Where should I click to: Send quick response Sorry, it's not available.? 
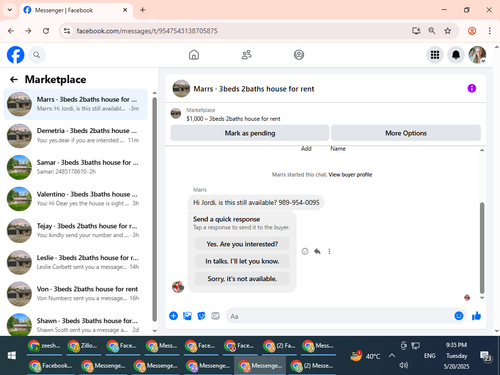(x=242, y=279)
